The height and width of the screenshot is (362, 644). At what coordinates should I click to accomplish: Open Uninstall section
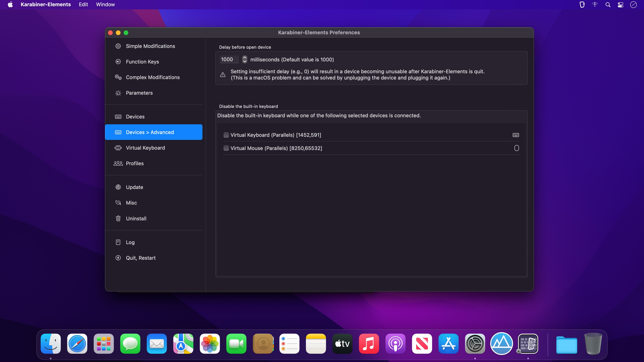tap(153, 219)
